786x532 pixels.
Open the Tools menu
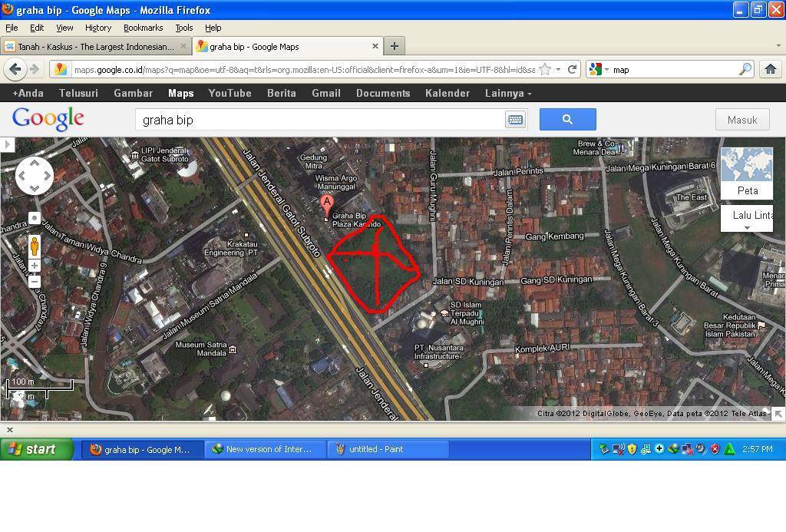pyautogui.click(x=184, y=28)
